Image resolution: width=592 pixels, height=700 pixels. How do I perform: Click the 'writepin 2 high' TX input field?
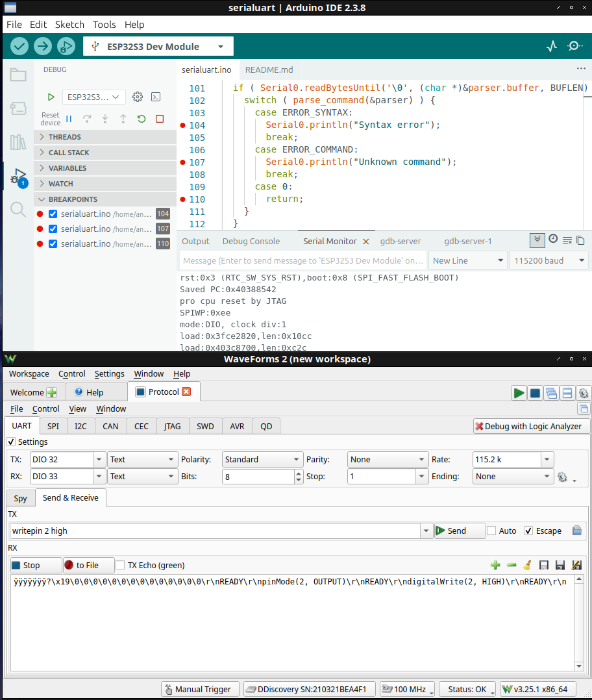(x=215, y=531)
